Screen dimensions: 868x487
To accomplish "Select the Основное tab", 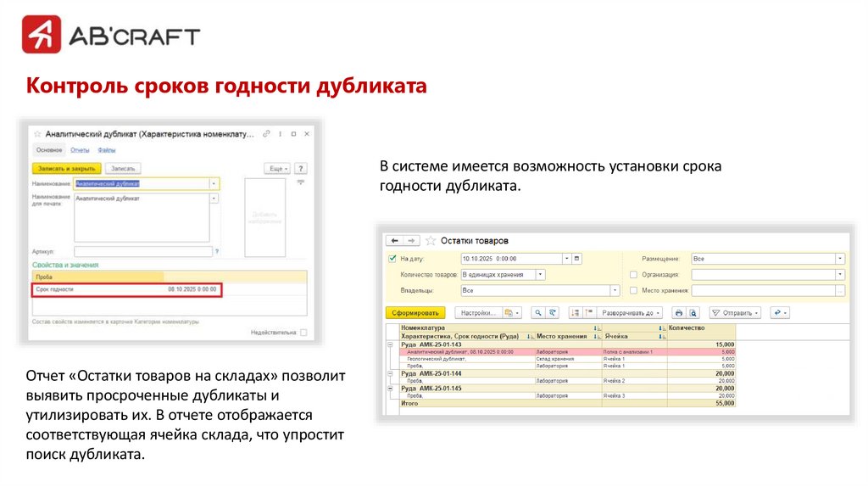I will pyautogui.click(x=49, y=150).
